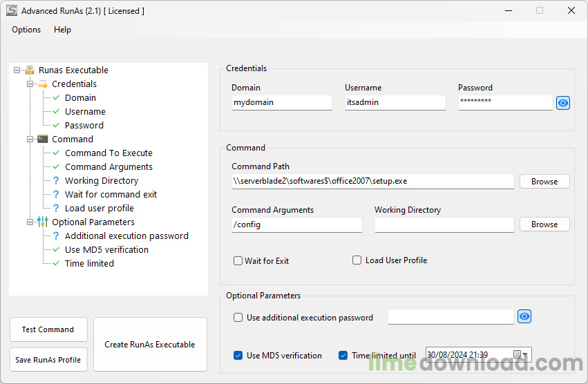Uncheck Use MD5 verification
588x384 pixels.
[238, 356]
